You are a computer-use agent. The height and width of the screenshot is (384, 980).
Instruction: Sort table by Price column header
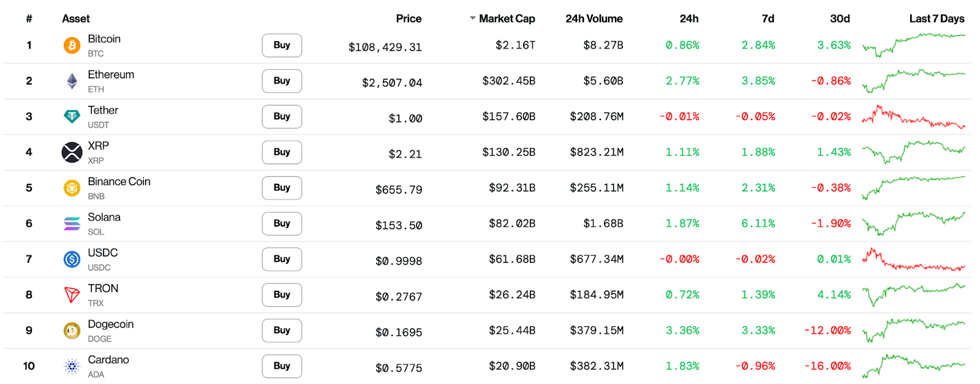click(x=409, y=19)
